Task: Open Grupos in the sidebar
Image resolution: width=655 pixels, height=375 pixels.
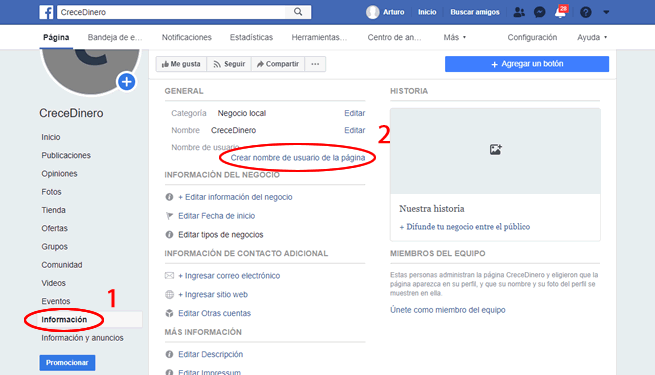Action: point(54,247)
